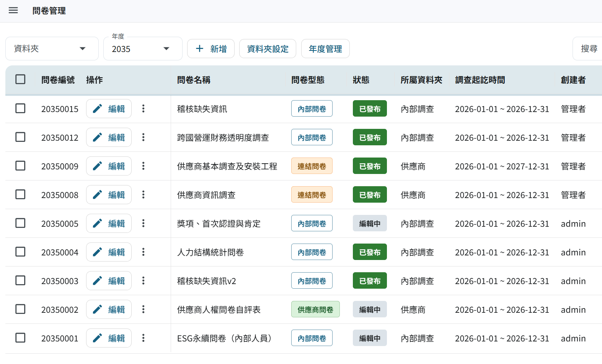The height and width of the screenshot is (364, 602).
Task: Click the 供應商問卷 type tag
Action: pyautogui.click(x=315, y=309)
